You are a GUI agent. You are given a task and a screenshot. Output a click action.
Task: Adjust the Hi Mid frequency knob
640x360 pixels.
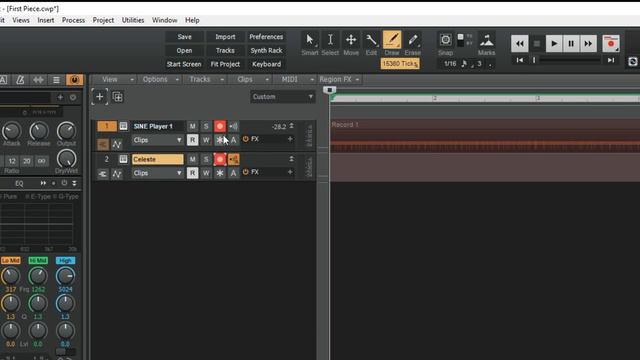(x=38, y=276)
